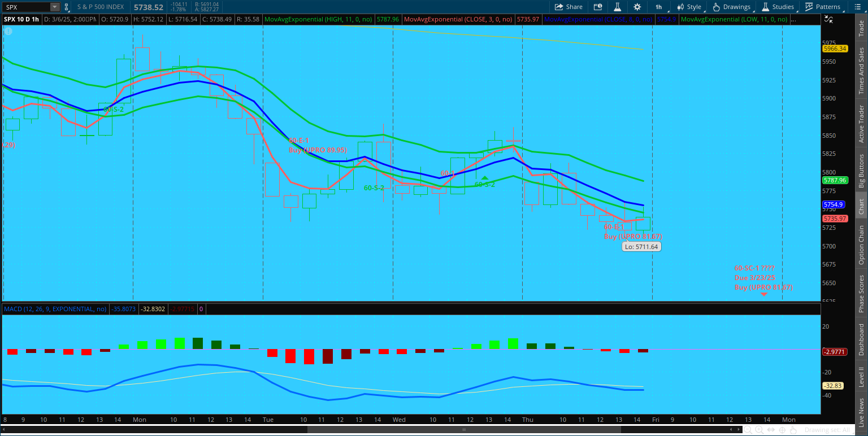The image size is (868, 436).
Task: Click the SPX symbol input field
Action: tap(27, 7)
